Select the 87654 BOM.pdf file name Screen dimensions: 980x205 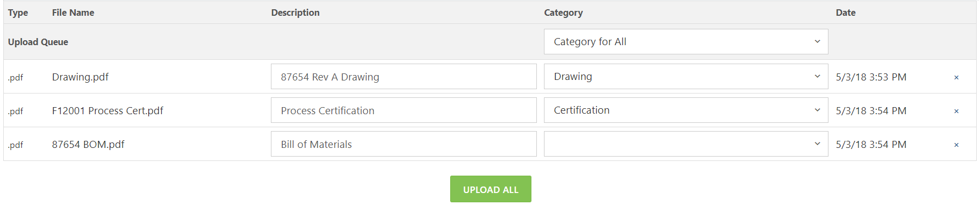coord(88,145)
